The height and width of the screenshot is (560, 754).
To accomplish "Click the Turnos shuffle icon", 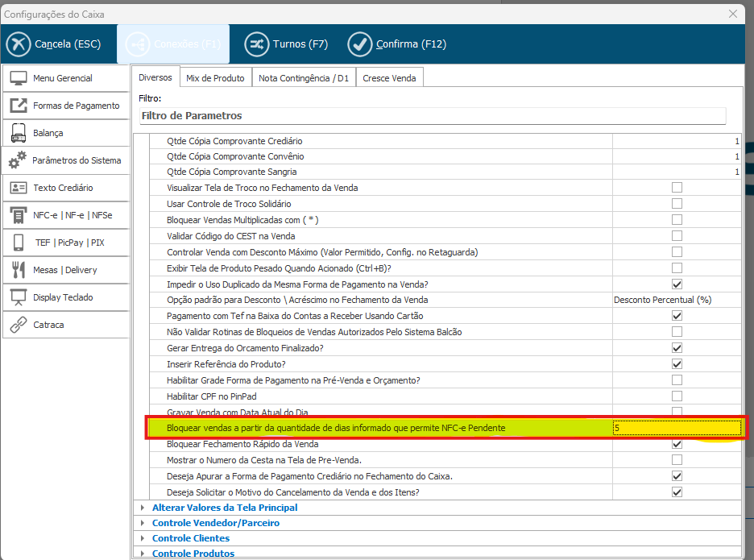I will (x=257, y=44).
